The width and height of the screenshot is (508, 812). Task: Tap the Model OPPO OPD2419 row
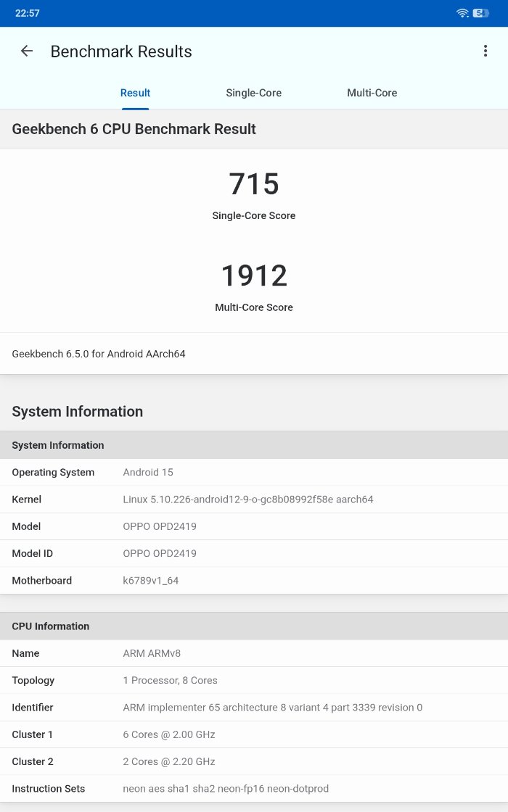coord(254,526)
